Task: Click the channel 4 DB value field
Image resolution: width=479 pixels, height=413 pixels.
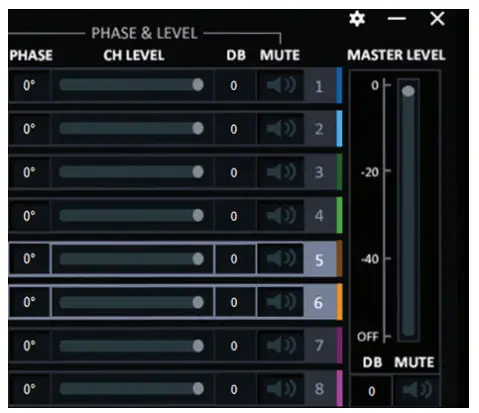Action: tap(235, 216)
